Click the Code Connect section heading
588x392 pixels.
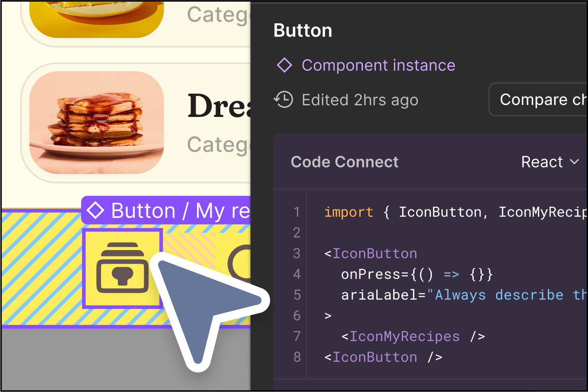point(344,162)
